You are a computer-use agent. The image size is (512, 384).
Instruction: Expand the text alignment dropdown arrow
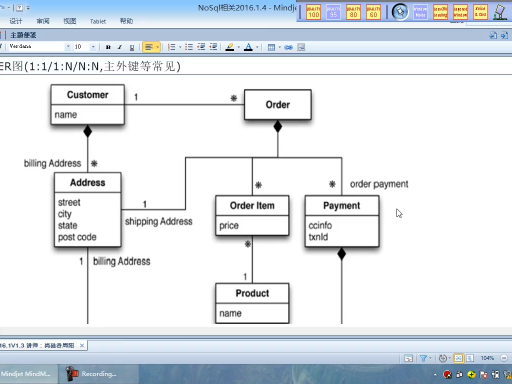(x=158, y=47)
